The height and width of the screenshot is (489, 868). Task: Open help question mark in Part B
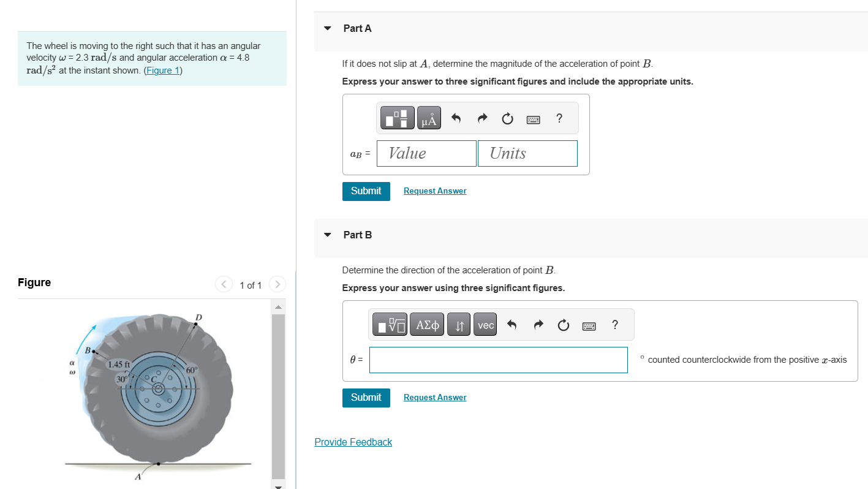click(615, 325)
